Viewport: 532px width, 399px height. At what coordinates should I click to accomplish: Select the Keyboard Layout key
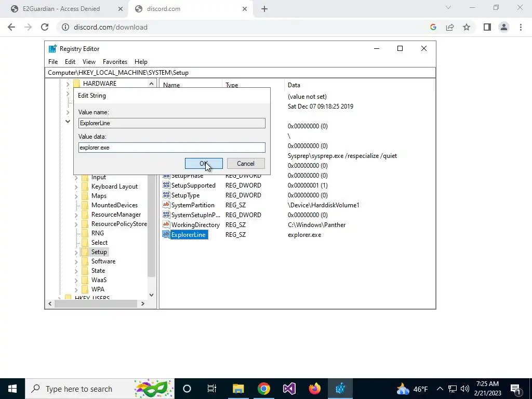[x=115, y=187]
